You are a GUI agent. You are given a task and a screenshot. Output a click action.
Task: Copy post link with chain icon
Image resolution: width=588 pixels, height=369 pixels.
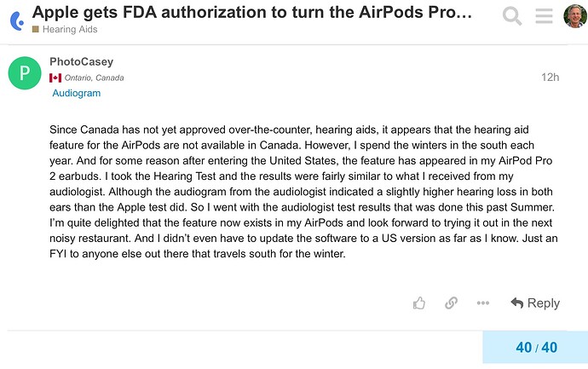(x=451, y=303)
